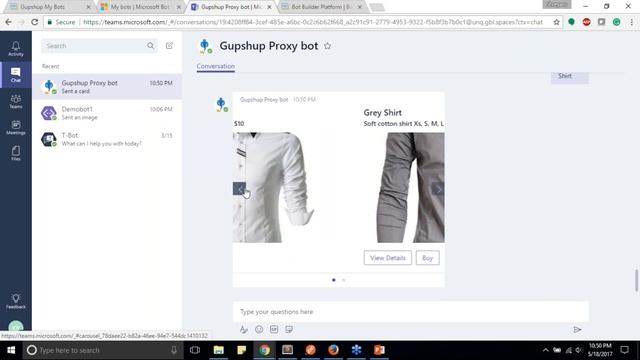Image resolution: width=640 pixels, height=360 pixels.
Task: Open the sticker picker icon
Action: coord(289,329)
